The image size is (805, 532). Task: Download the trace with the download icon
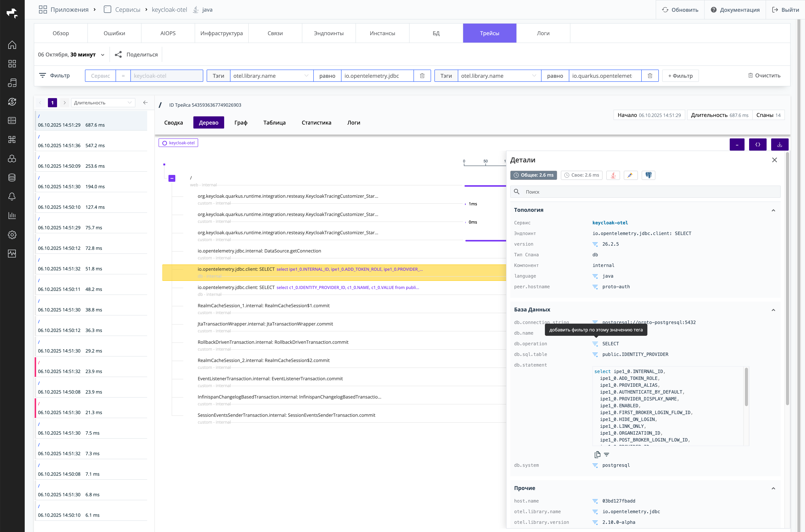coord(780,145)
